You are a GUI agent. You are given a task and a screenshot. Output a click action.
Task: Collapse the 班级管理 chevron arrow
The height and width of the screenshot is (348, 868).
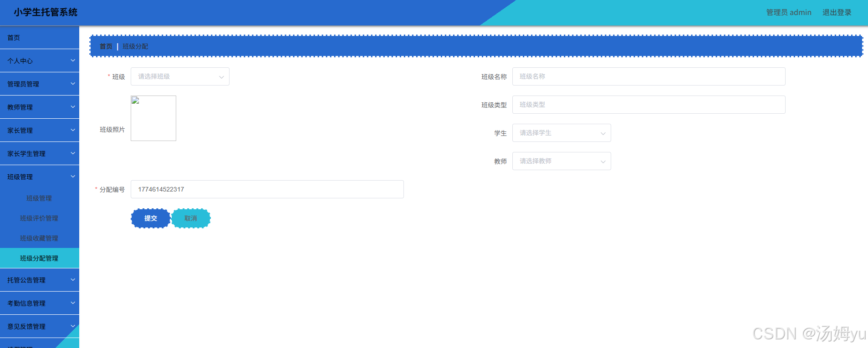[x=73, y=177]
